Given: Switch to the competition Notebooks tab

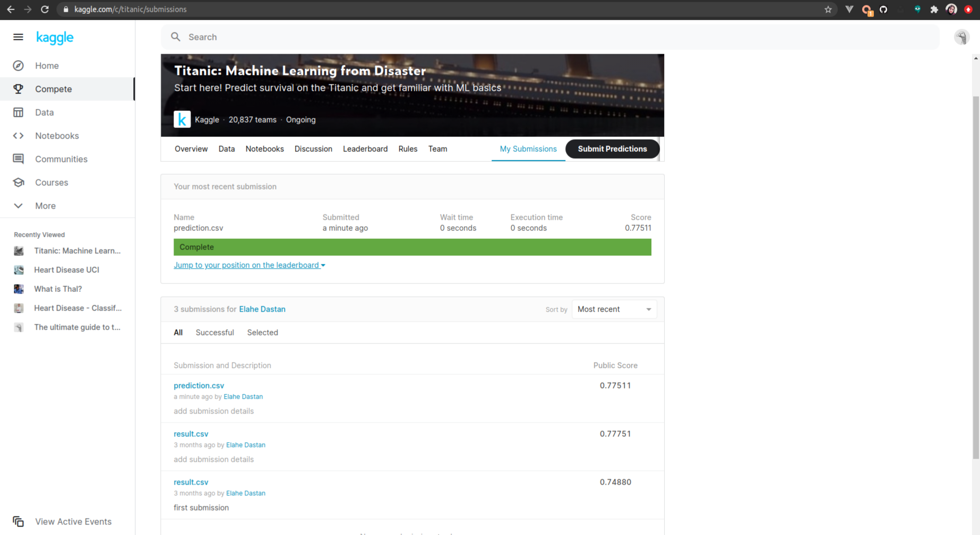Looking at the screenshot, I should tap(264, 149).
